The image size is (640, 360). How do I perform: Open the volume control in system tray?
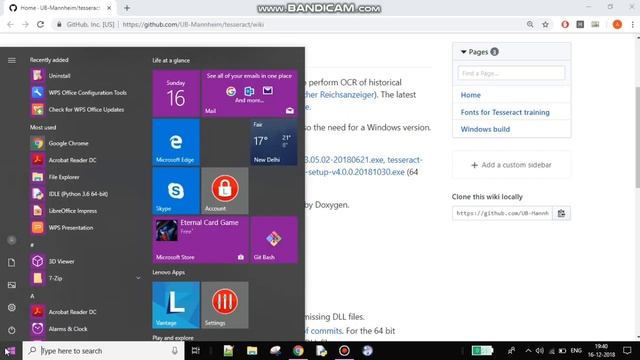click(540, 351)
